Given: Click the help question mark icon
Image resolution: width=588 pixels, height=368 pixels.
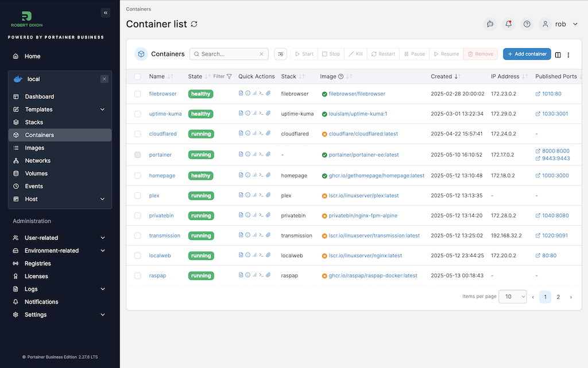Looking at the screenshot, I should click(527, 24).
